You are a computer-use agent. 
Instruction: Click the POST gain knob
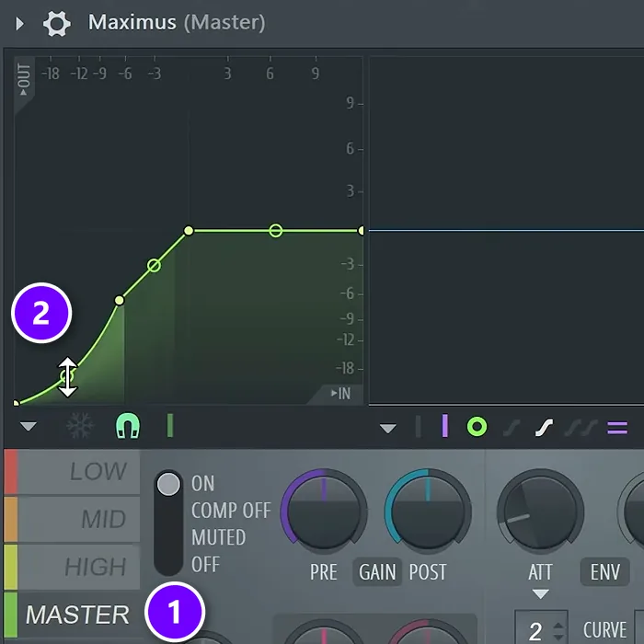[428, 510]
